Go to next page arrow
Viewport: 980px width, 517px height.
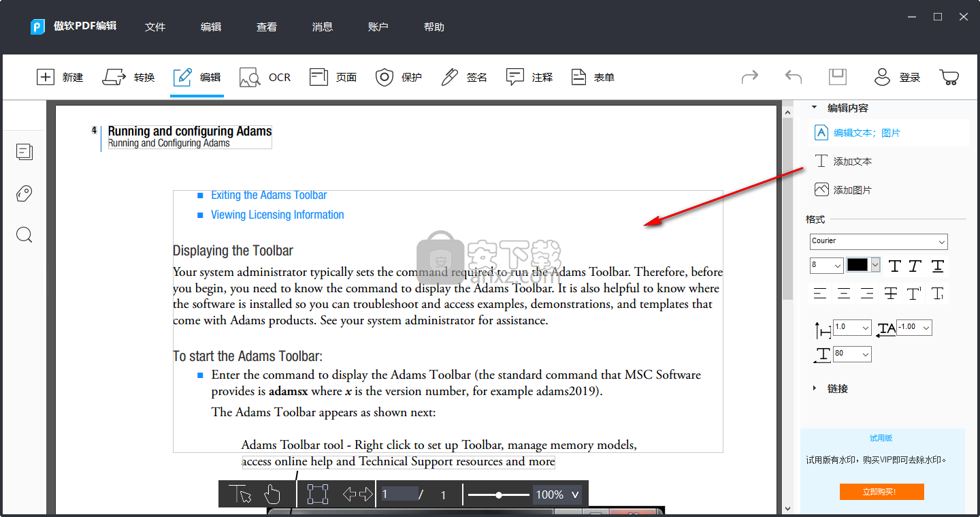coord(366,494)
